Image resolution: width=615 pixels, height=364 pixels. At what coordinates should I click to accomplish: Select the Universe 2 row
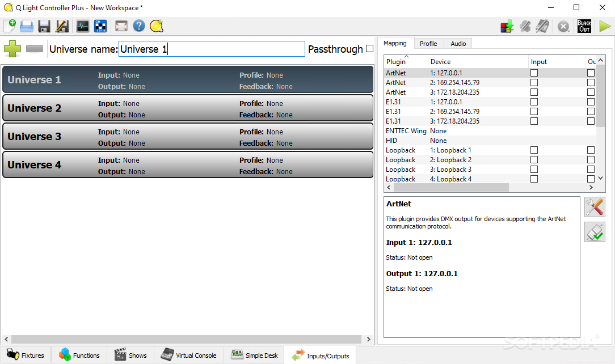188,108
